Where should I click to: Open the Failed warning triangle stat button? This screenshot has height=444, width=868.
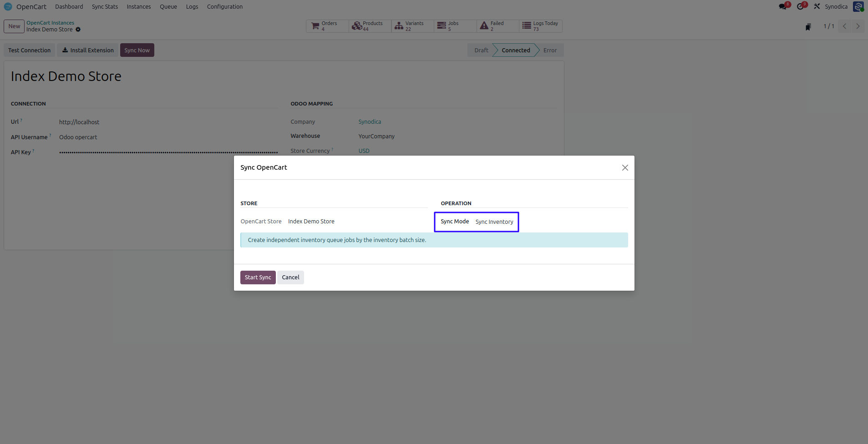(498, 26)
